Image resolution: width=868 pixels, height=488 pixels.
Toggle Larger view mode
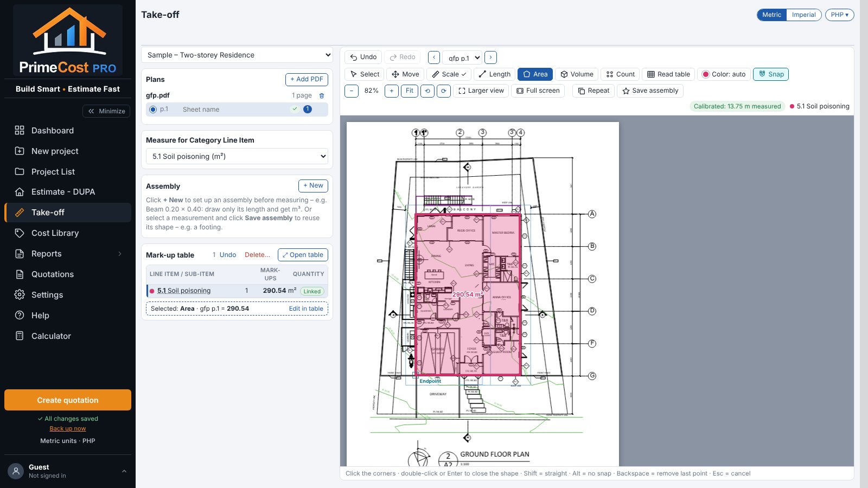(x=481, y=91)
